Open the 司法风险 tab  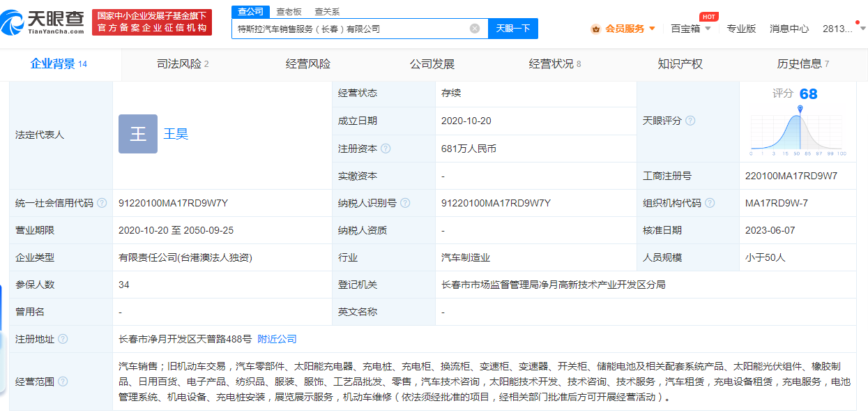click(x=181, y=63)
